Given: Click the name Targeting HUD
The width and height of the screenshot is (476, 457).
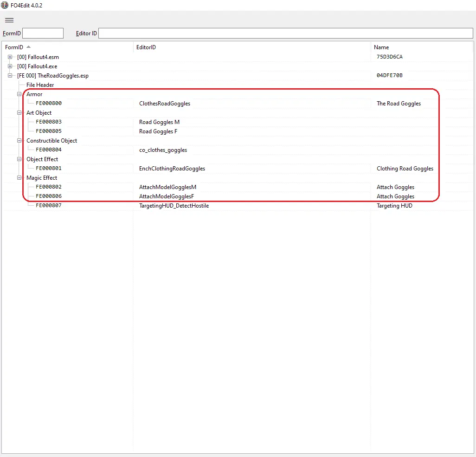Looking at the screenshot, I should click(x=394, y=206).
